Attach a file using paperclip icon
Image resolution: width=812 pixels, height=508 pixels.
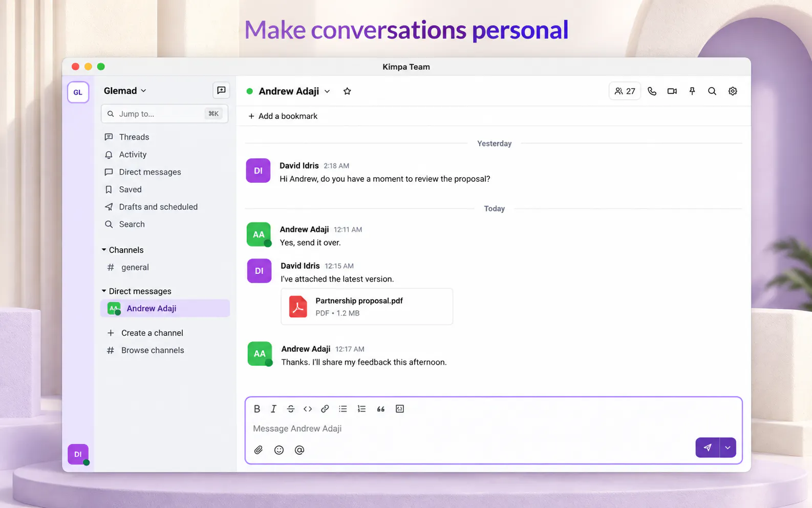259,450
